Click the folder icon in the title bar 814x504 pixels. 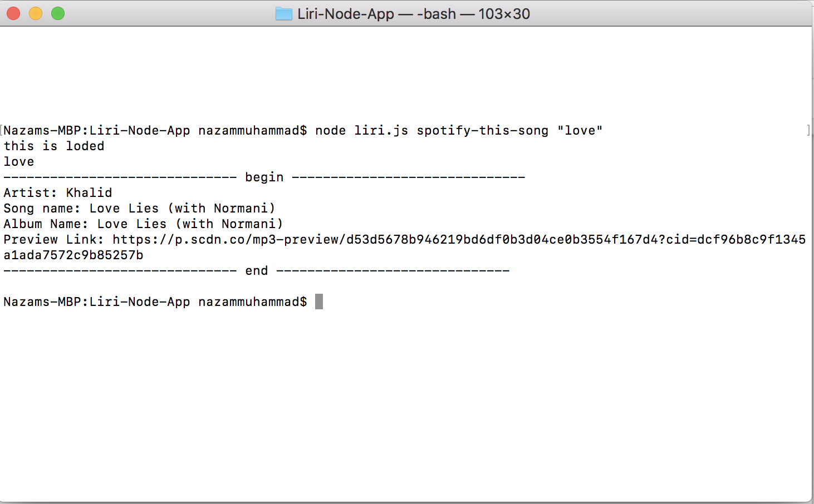click(x=284, y=14)
